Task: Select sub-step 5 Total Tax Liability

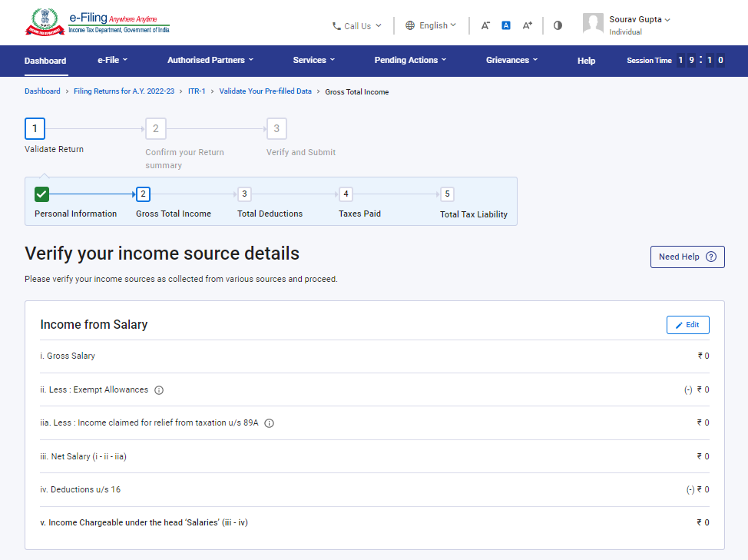Action: pyautogui.click(x=447, y=194)
